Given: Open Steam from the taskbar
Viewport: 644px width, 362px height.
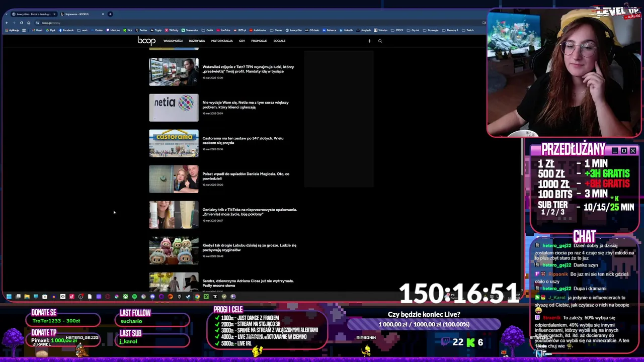Looking at the screenshot, I should (188, 297).
